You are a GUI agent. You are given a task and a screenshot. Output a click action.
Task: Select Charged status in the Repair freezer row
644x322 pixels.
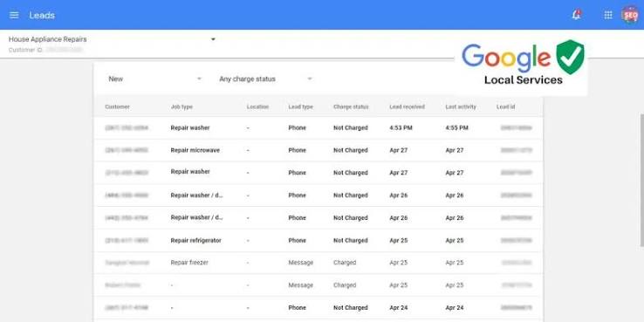(x=345, y=263)
